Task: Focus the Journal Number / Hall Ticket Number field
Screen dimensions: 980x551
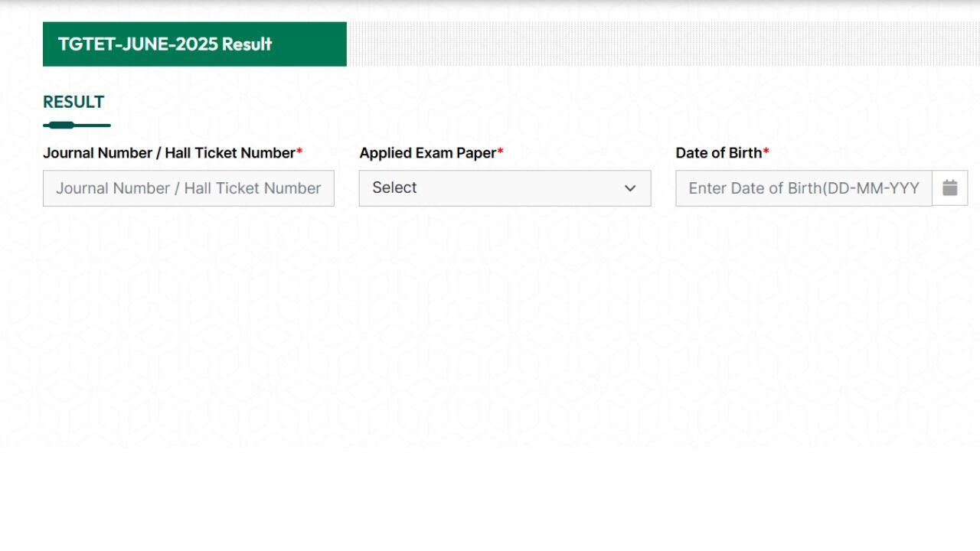Action: 188,188
